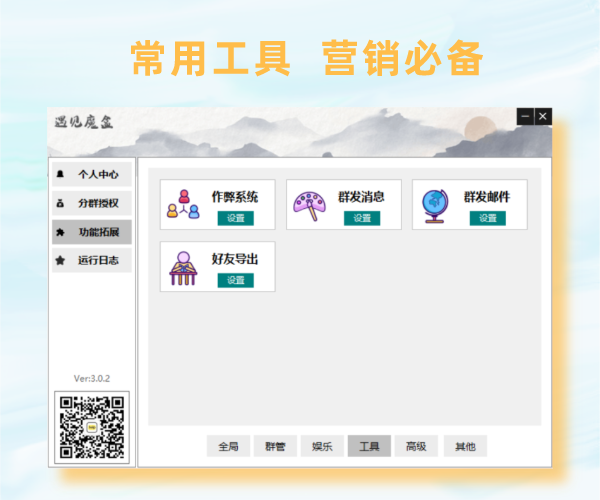Image resolution: width=600 pixels, height=500 pixels.
Task: Click the bell icon beside 个人中心
Action: pyautogui.click(x=60, y=174)
